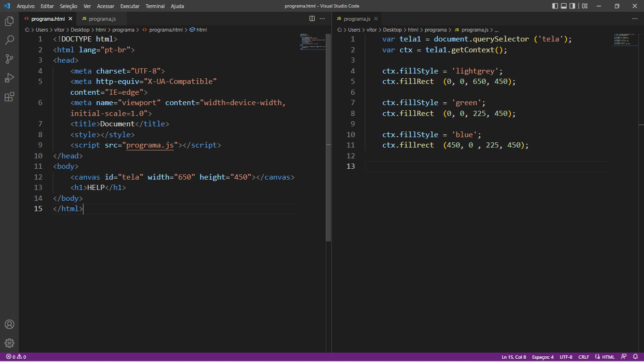This screenshot has width=644, height=362.
Task: Click the lang "pt-br" attribute value
Action: [116, 50]
